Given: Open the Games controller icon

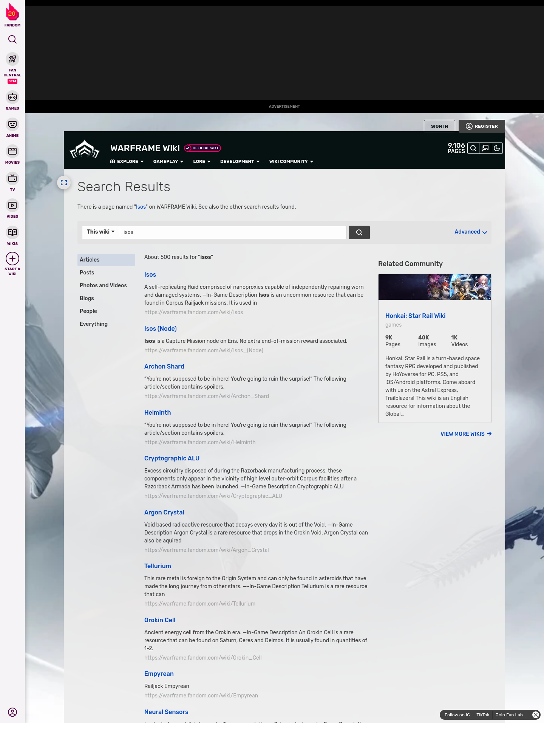Looking at the screenshot, I should 12,97.
